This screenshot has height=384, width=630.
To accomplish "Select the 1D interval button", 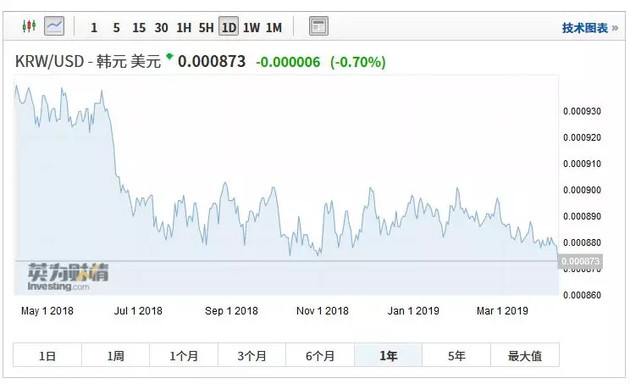I will coord(229,27).
